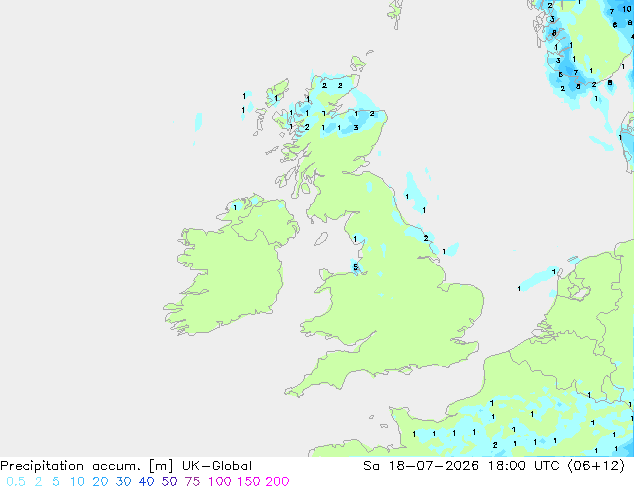Select the "2" value in the legend
This screenshot has height=490, width=634.
point(38,482)
